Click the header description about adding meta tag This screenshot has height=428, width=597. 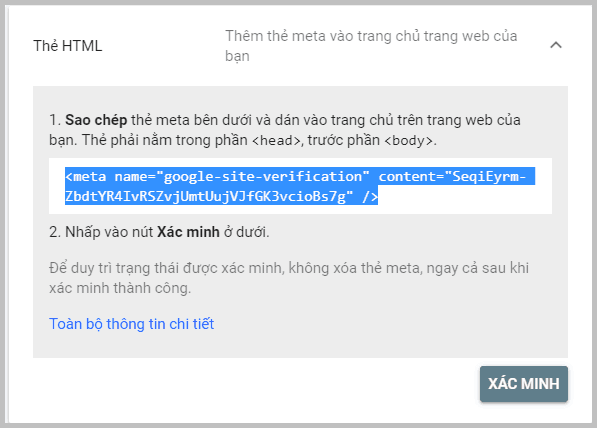point(371,46)
